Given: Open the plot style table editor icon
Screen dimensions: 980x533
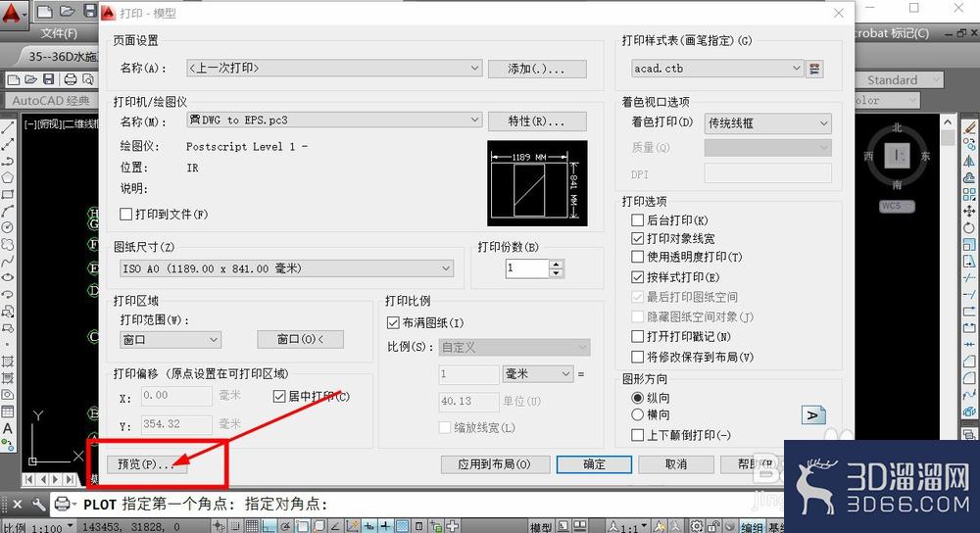Looking at the screenshot, I should (x=814, y=69).
